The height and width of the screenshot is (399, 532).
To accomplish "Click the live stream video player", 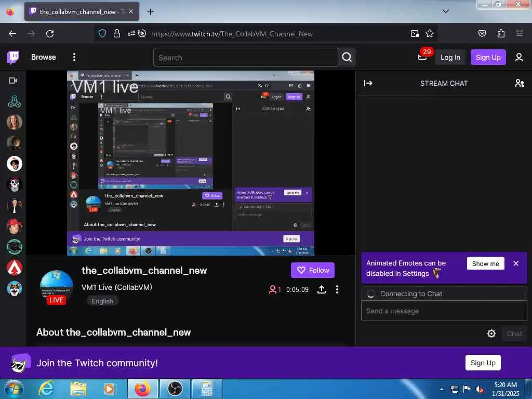I will pos(191,163).
